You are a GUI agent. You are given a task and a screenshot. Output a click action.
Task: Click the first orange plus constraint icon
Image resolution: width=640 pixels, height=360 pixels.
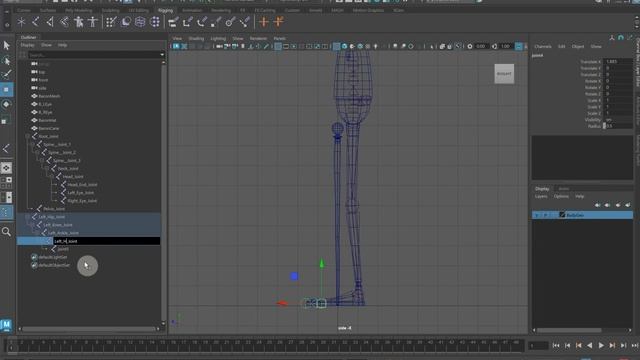[264, 22]
